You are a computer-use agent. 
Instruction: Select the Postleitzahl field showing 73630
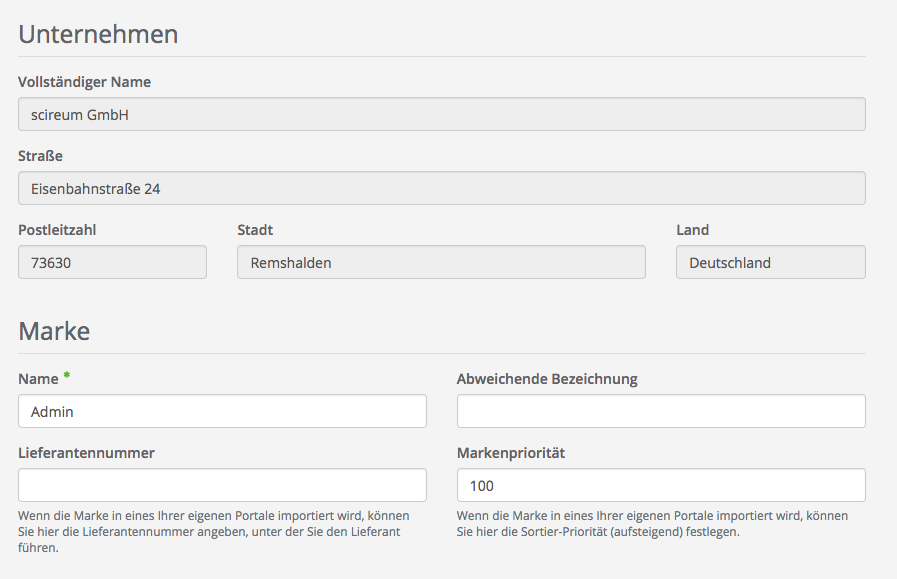point(112,262)
